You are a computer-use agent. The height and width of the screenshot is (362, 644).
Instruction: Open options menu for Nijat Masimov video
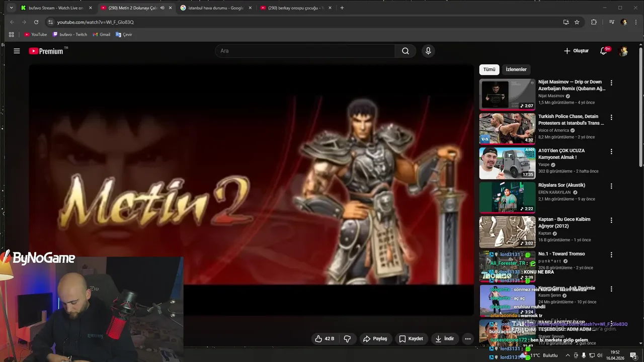tap(611, 82)
